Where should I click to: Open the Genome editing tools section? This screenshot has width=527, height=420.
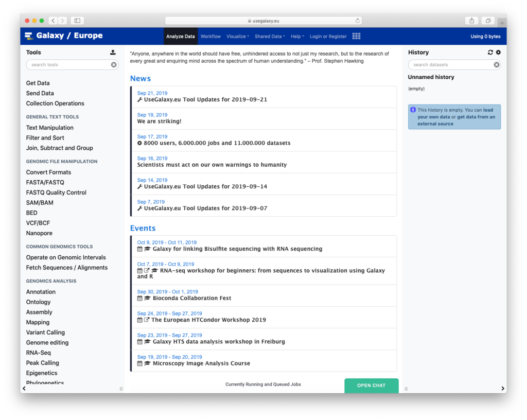click(x=47, y=343)
